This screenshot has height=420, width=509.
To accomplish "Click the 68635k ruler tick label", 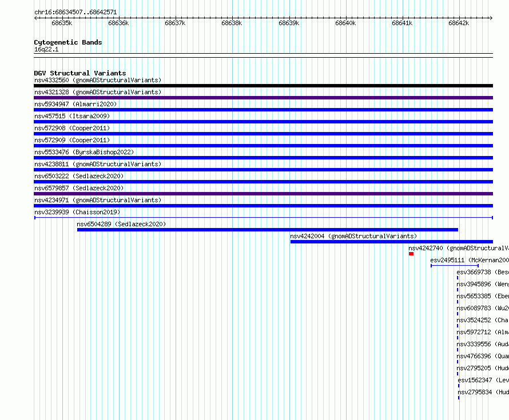I will [x=62, y=23].
